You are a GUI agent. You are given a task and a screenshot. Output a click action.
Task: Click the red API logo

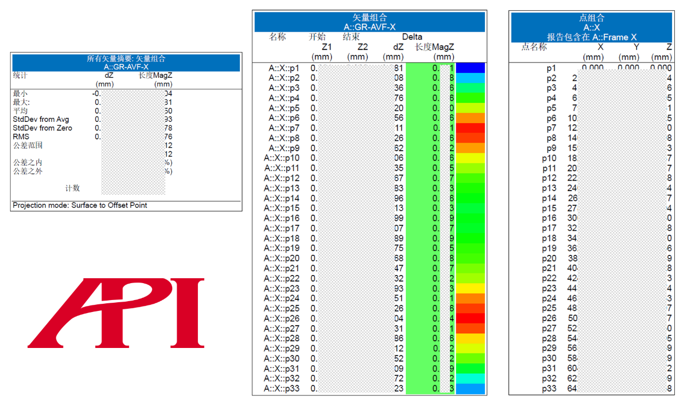[116, 313]
